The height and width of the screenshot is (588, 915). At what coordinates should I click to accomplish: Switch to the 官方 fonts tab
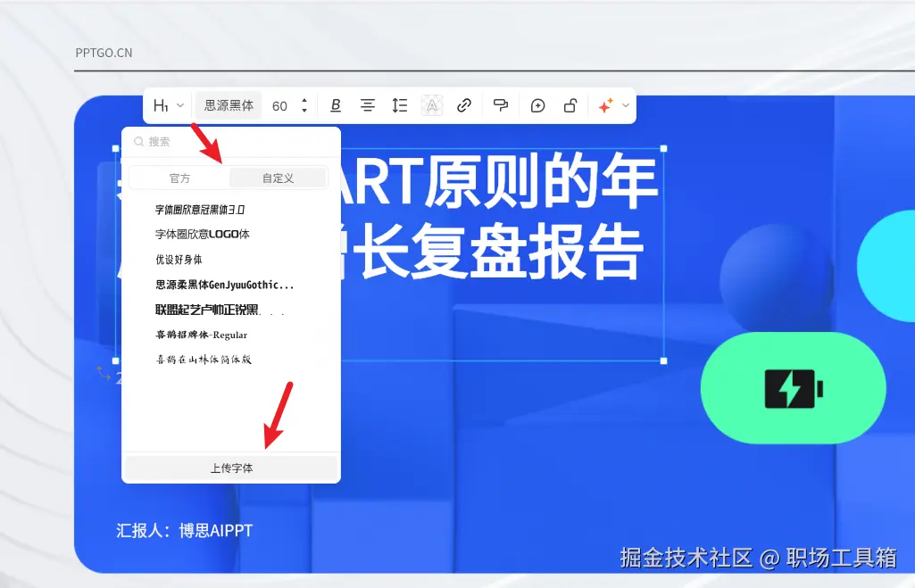tap(179, 178)
